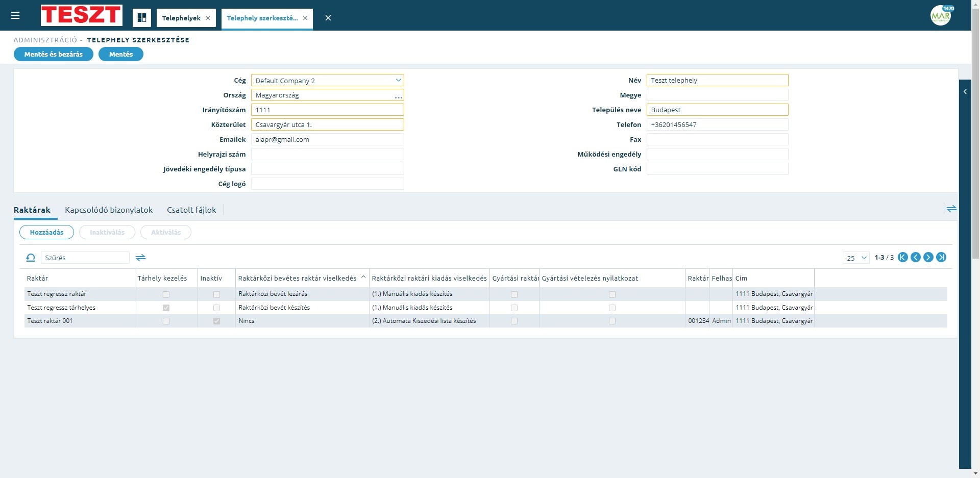Screen dimensions: 980x478
Task: Click the Emailek field
Action: [327, 139]
